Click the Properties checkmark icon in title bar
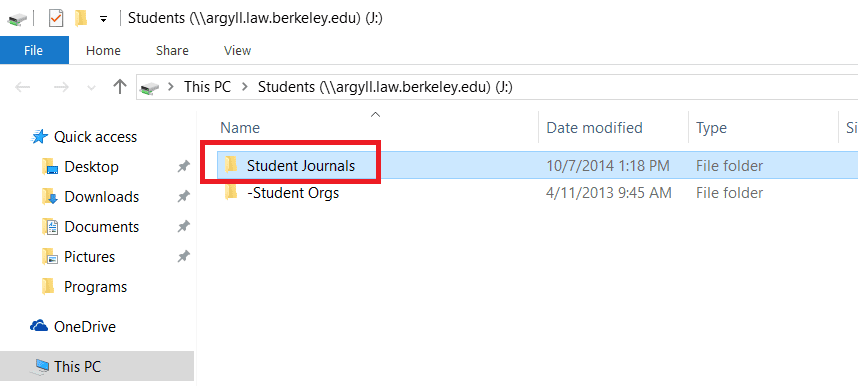This screenshot has height=386, width=858. point(56,19)
